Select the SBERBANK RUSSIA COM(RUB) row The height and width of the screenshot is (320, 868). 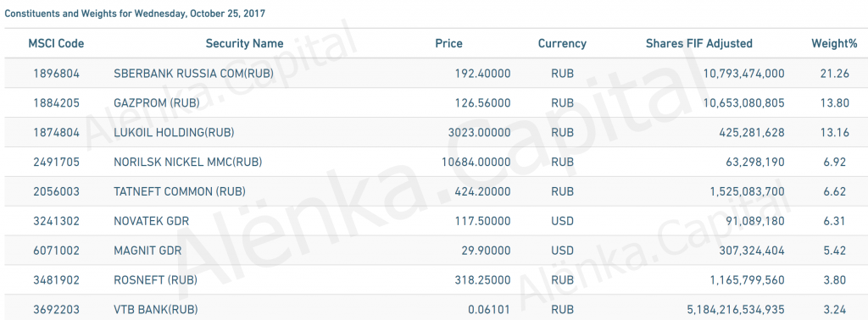coord(434,73)
